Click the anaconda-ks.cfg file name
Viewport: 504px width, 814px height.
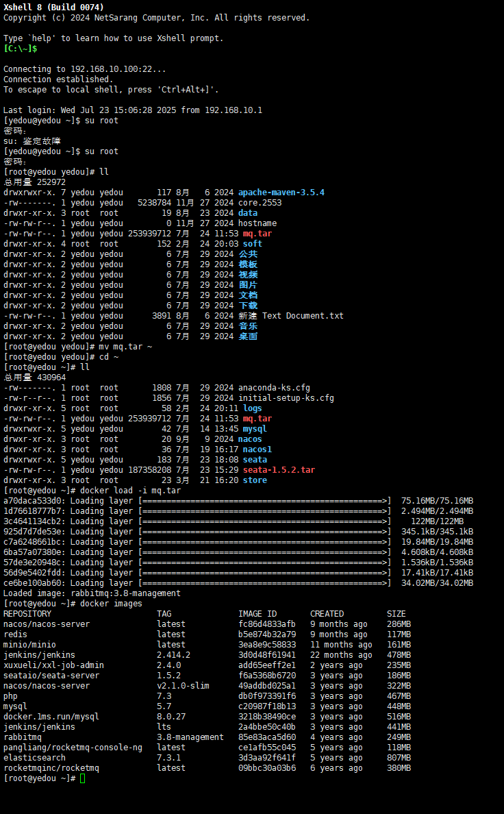(274, 388)
